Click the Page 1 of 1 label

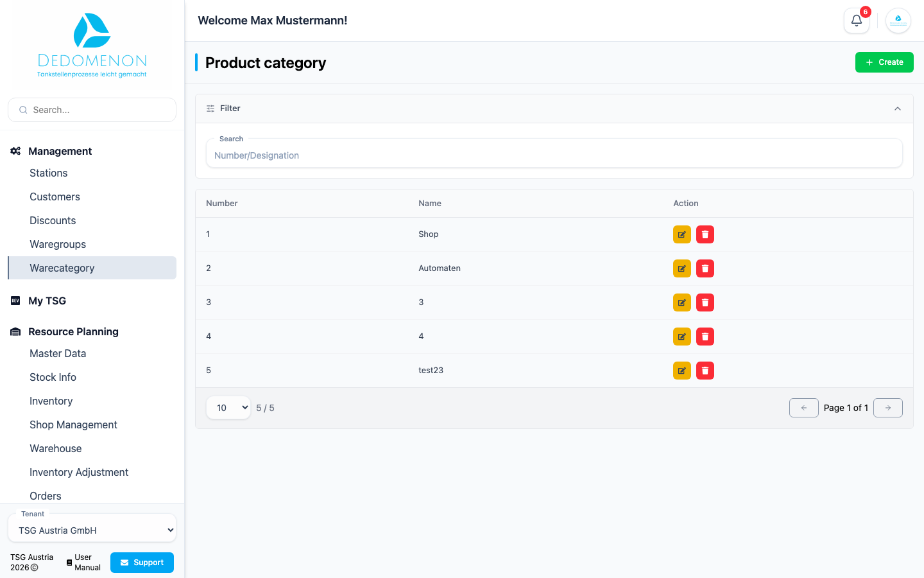coord(846,408)
